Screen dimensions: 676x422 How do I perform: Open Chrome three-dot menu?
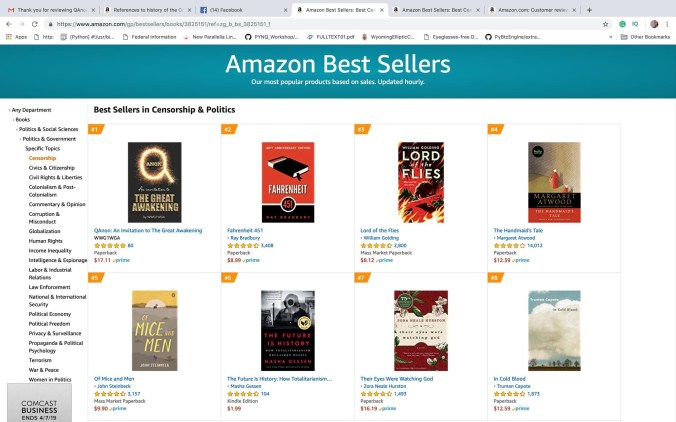668,22
